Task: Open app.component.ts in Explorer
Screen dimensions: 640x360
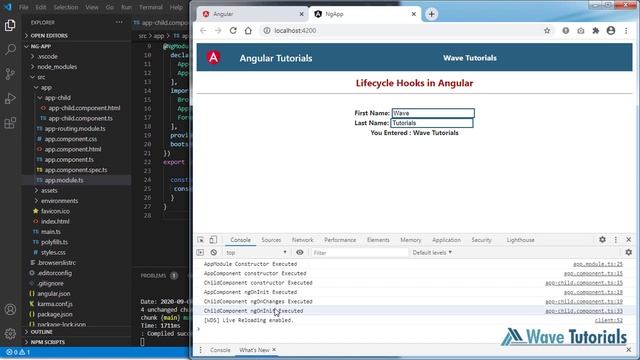Action: (x=69, y=159)
